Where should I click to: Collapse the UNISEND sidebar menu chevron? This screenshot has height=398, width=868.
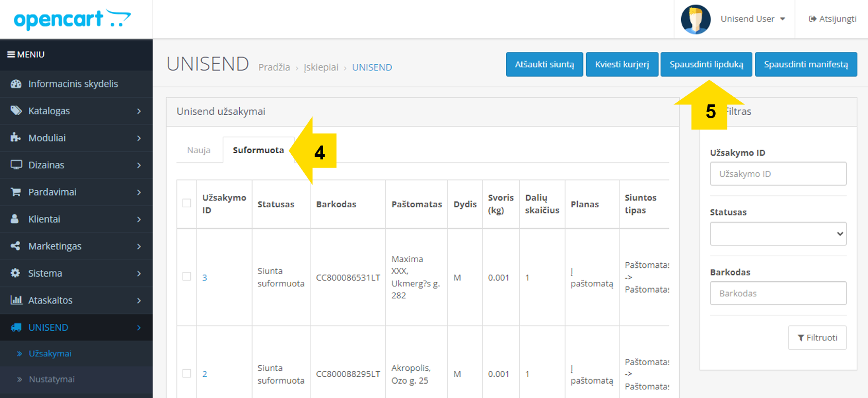pyautogui.click(x=139, y=328)
